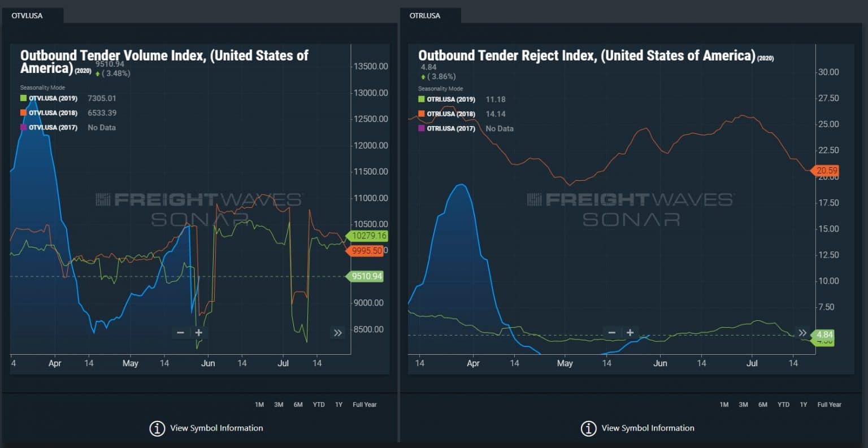The width and height of the screenshot is (868, 448).
Task: Open View Symbol Information for OTRI chart
Action: coord(648,428)
